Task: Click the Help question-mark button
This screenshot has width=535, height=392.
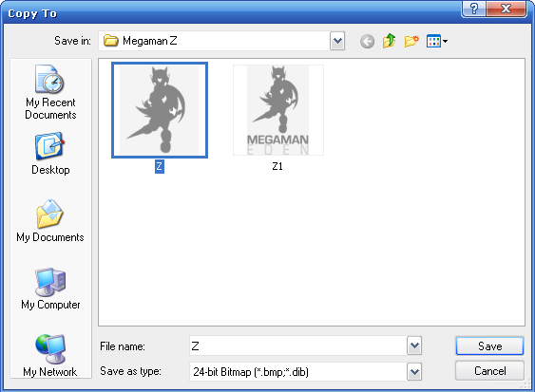Action: coord(473,9)
